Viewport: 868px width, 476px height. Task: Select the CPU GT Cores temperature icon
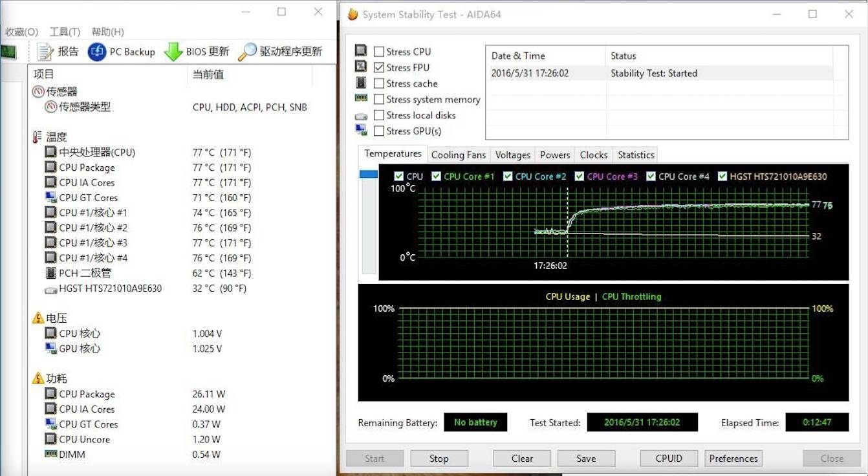(50, 198)
